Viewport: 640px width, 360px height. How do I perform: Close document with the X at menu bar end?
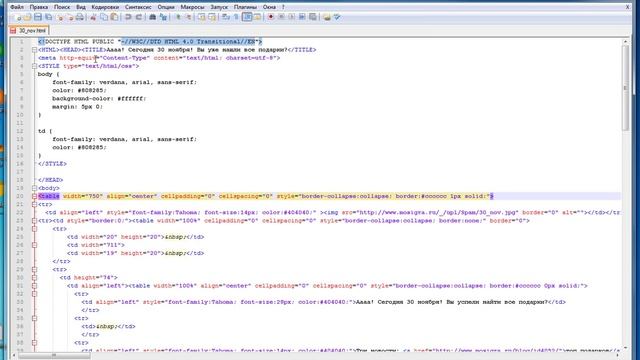coord(627,7)
